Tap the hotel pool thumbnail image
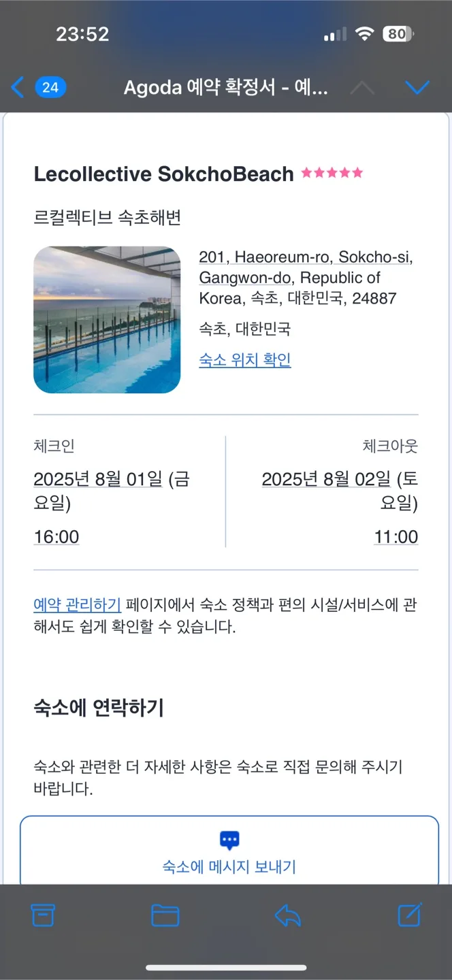The image size is (452, 980). coord(107,320)
